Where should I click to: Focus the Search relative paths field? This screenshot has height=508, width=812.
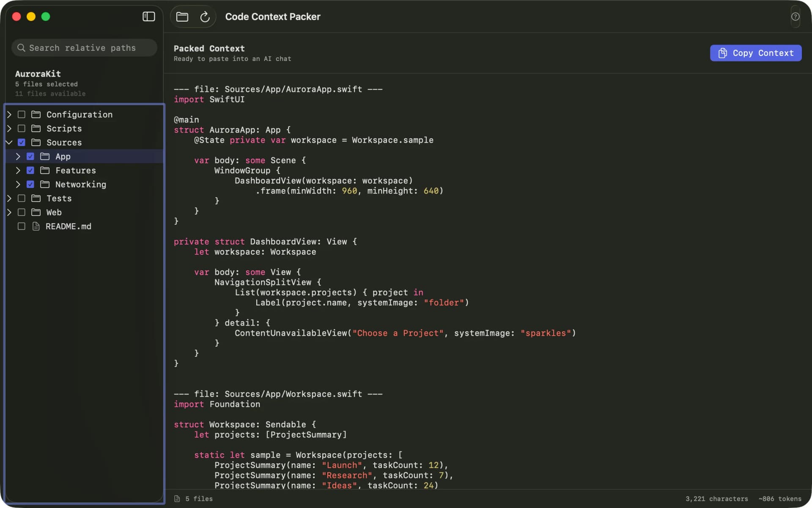click(84, 48)
